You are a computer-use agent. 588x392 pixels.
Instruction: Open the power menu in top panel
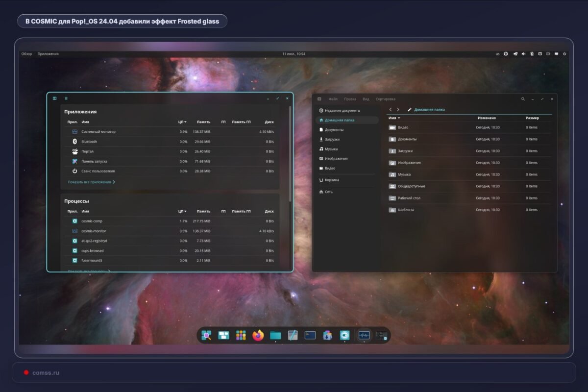tap(564, 54)
